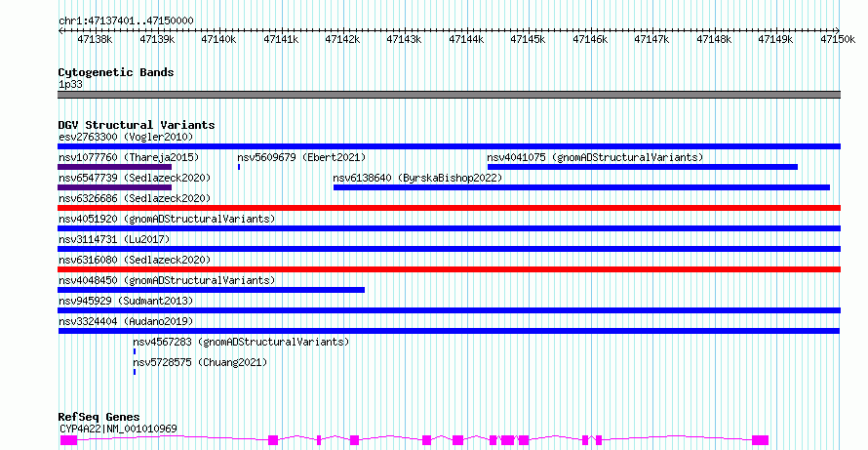Click the gray 1p33 cytogenetic band bar

(449, 95)
